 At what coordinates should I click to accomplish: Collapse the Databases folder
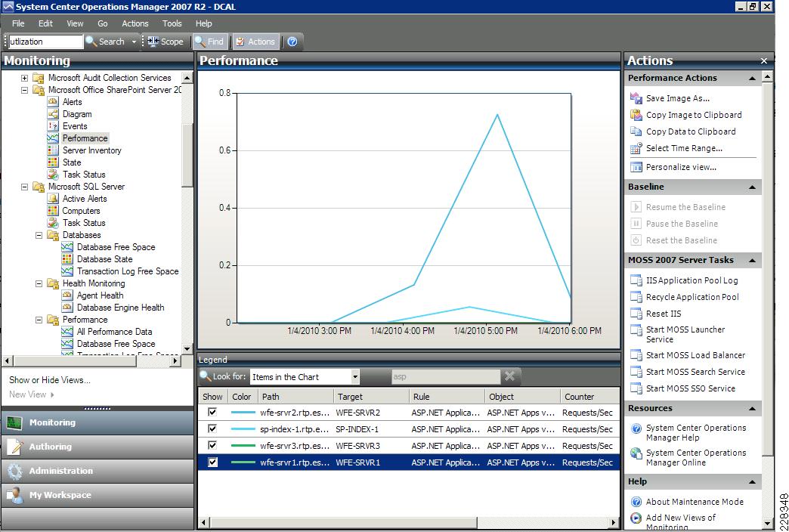pos(39,235)
